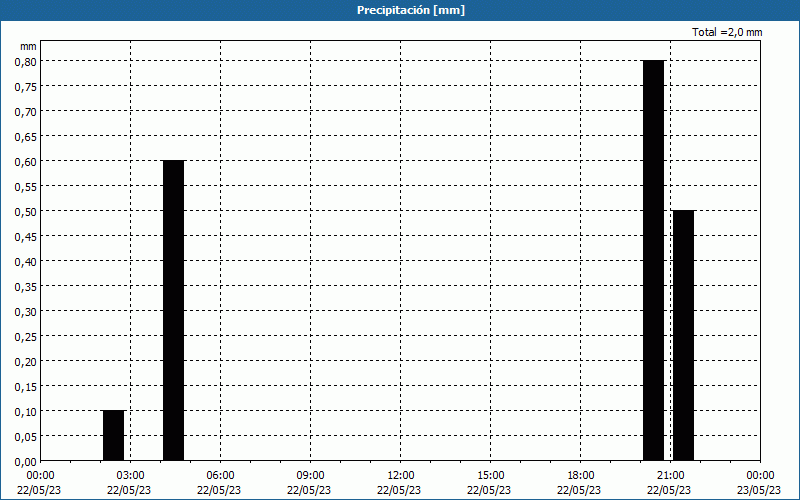Click the 0,35 y-axis label
This screenshot has width=800, height=500.
coord(26,287)
